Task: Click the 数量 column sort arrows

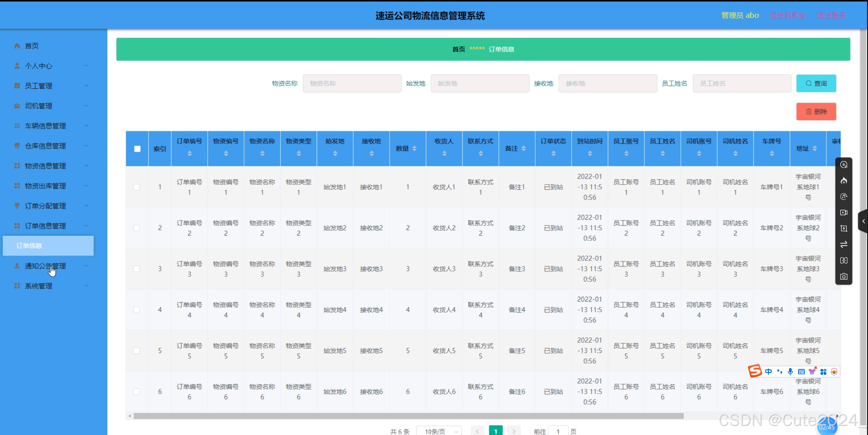Action: 415,149
